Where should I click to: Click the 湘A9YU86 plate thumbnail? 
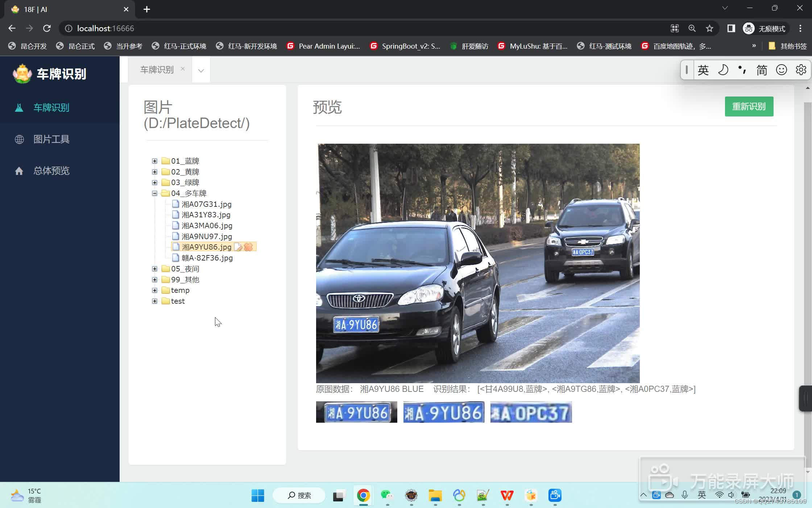[356, 412]
